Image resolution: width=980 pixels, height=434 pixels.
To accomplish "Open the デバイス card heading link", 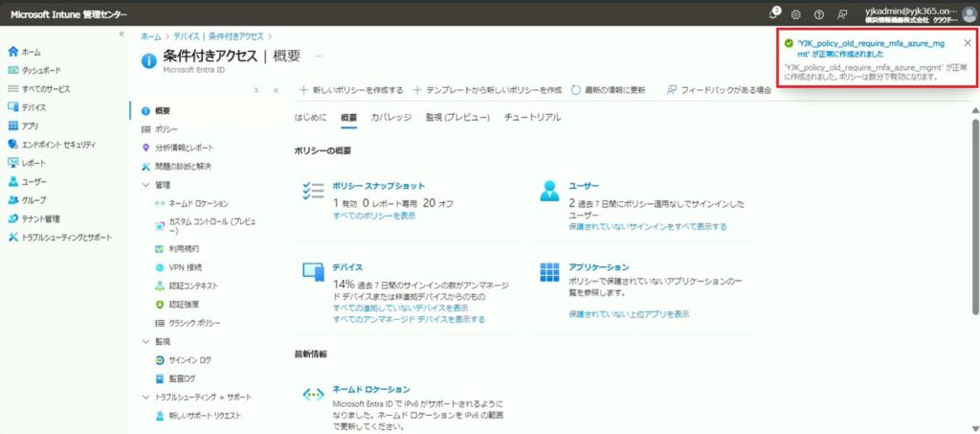I will coord(347,267).
